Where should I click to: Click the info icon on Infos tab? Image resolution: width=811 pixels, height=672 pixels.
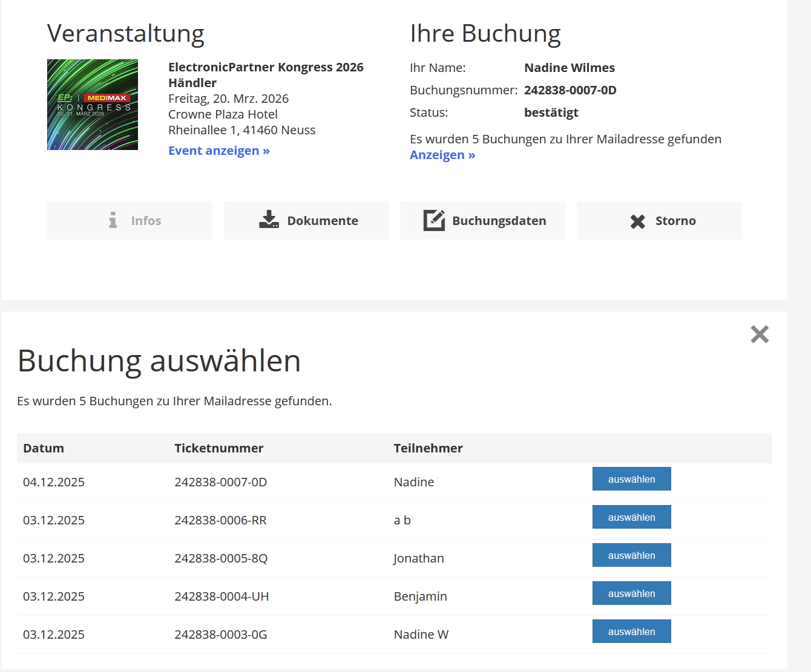[113, 220]
